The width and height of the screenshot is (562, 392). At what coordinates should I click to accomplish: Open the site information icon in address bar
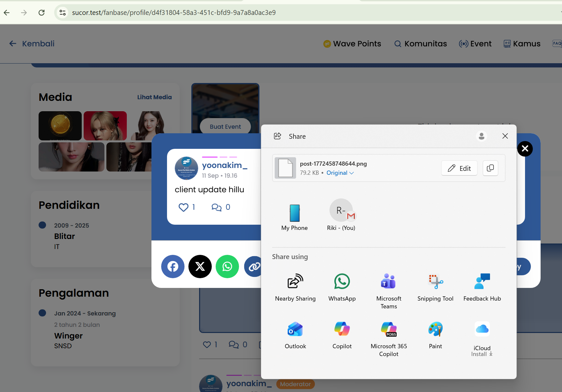pyautogui.click(x=62, y=13)
